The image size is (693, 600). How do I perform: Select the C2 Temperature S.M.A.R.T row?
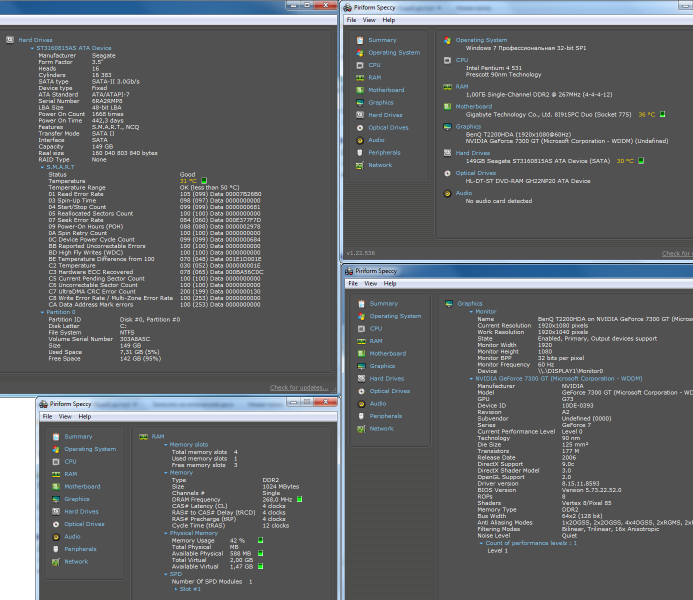[x=155, y=266]
